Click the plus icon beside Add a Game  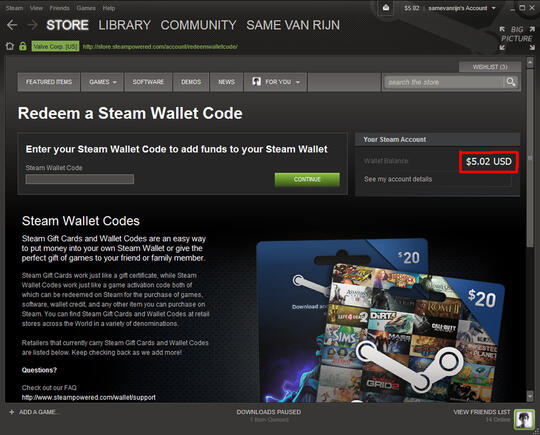(11, 412)
